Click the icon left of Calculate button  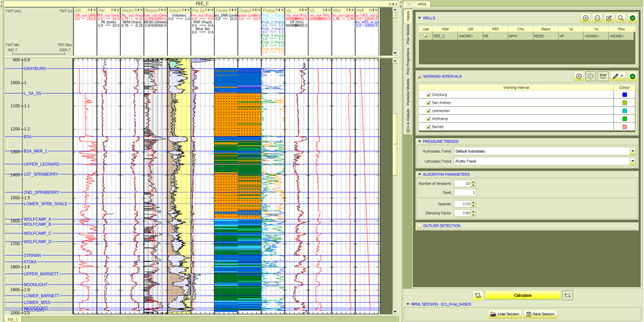[x=478, y=296]
